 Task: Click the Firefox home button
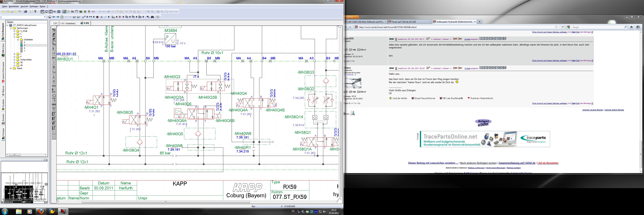[x=631, y=27]
